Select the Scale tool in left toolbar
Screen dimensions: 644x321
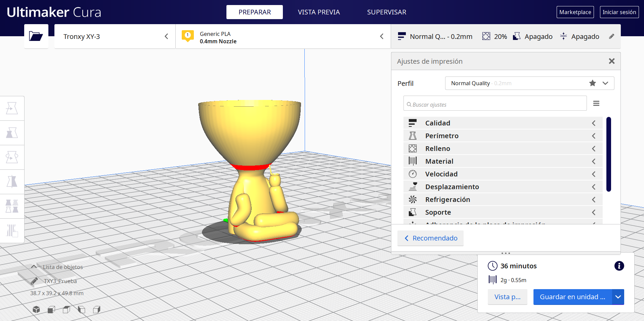click(12, 133)
